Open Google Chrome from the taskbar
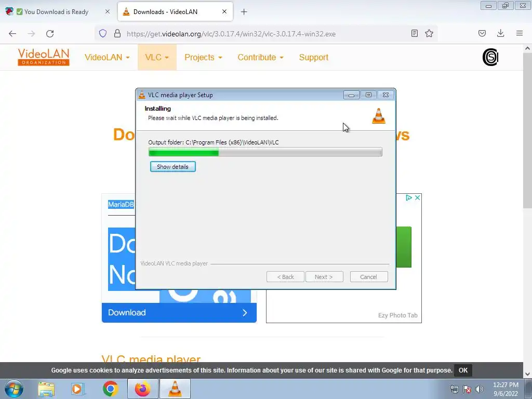This screenshot has height=399, width=532. click(110, 389)
